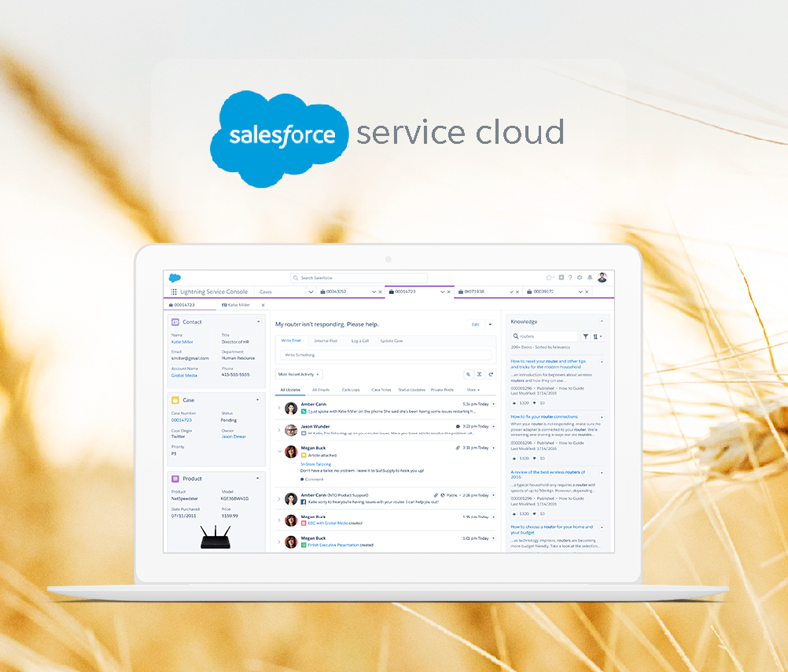The width and height of the screenshot is (788, 672).
Task: Click the Contact card icon
Action: 175,322
